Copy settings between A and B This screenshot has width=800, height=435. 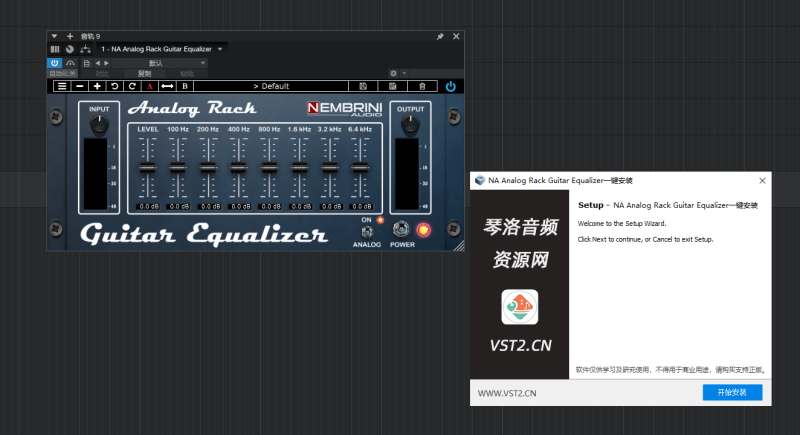pos(167,86)
